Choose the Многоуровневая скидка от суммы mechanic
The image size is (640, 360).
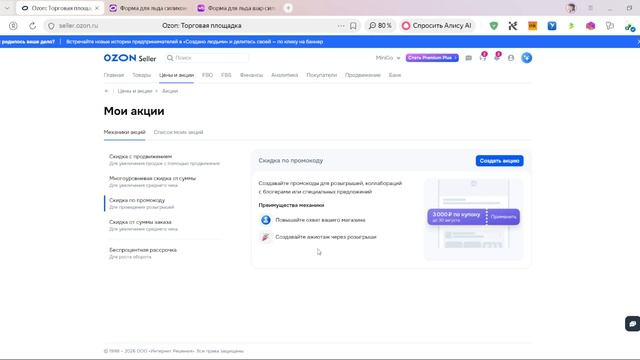pyautogui.click(x=164, y=182)
